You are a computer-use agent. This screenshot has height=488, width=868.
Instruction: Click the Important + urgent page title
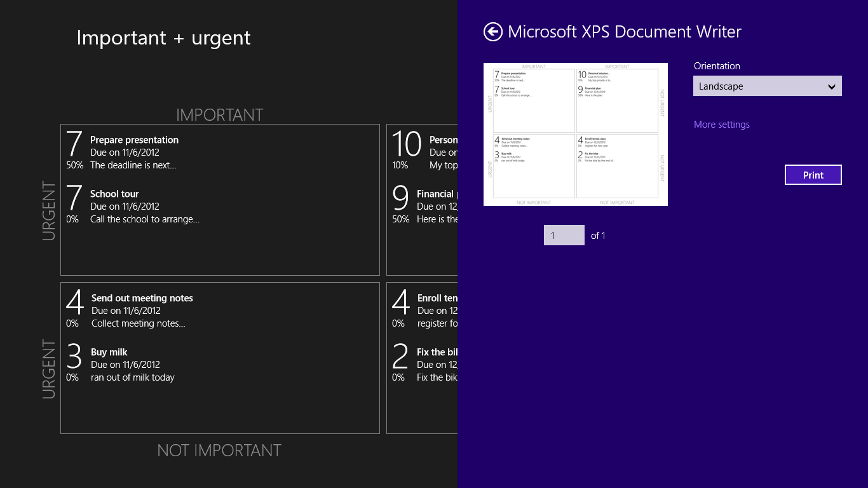(163, 38)
